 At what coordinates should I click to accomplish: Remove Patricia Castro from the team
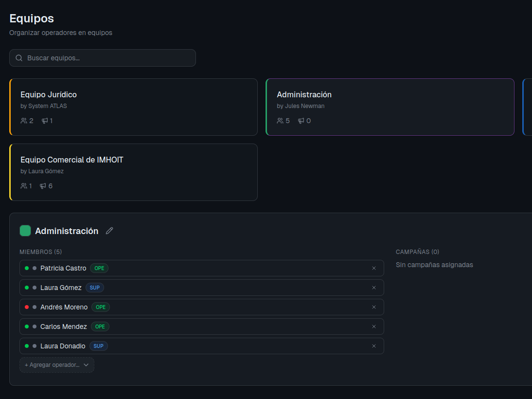click(374, 268)
